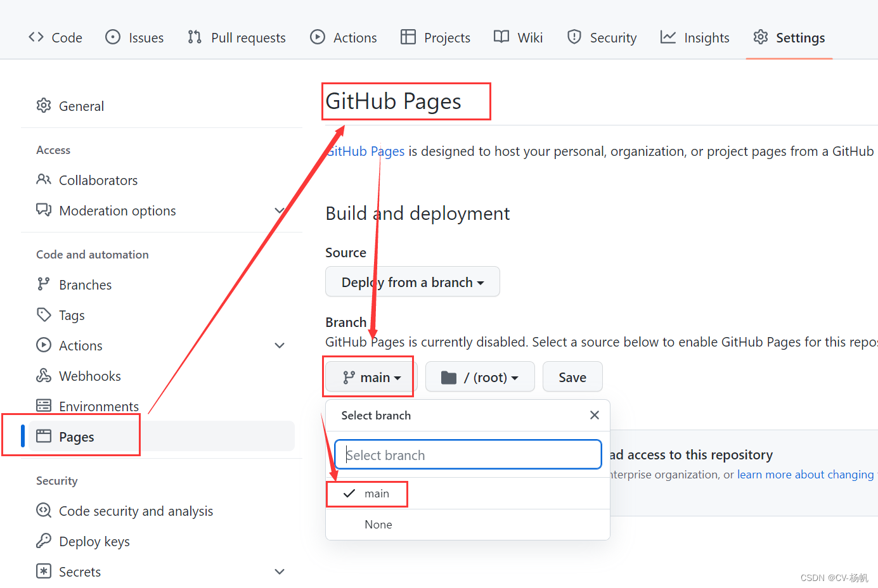Open the / (root) folder dropdown
The height and width of the screenshot is (588, 878).
pos(480,377)
